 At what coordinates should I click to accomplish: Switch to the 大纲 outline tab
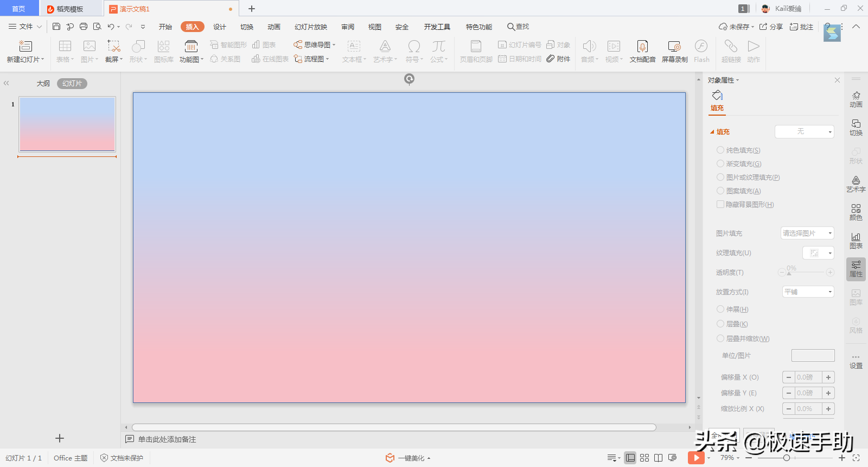pos(43,84)
